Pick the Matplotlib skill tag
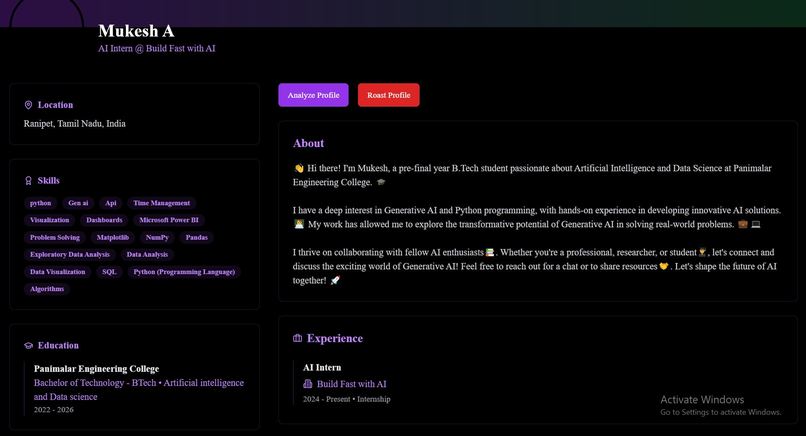The width and height of the screenshot is (806, 436). coord(113,238)
